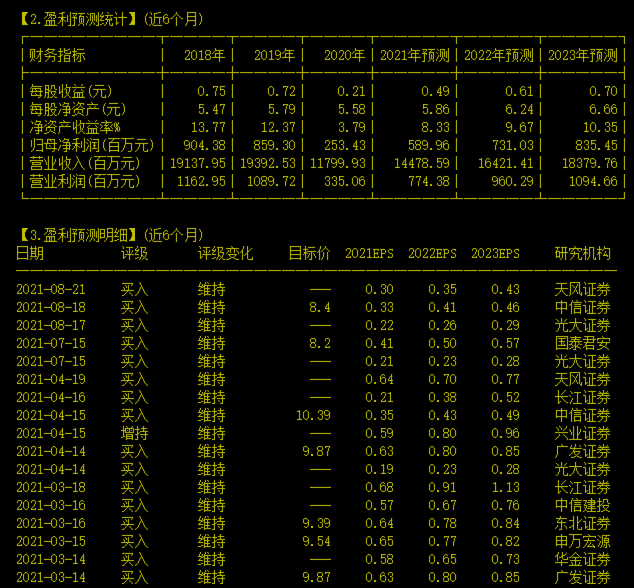Click 中信建投 research institution
The image size is (634, 588).
(582, 506)
